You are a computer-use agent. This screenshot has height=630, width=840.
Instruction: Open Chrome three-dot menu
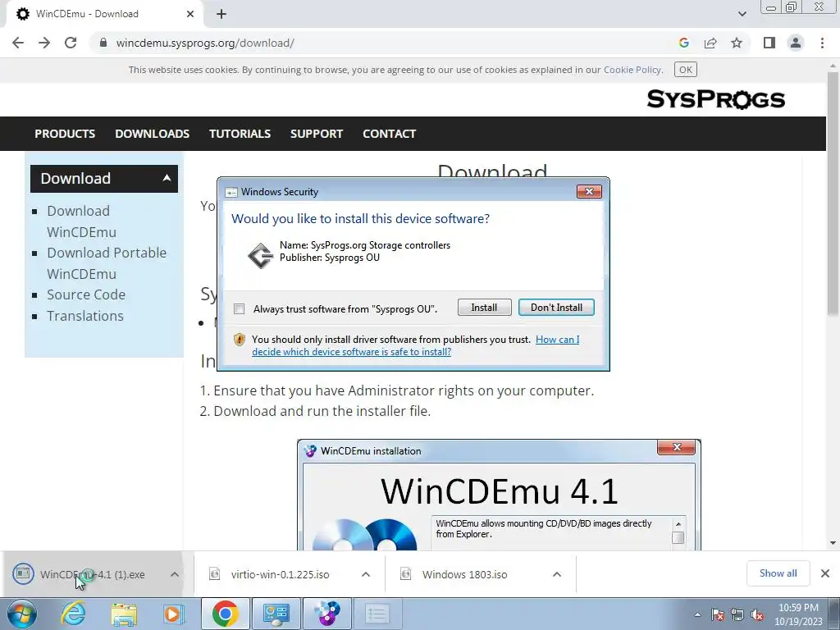coord(822,43)
